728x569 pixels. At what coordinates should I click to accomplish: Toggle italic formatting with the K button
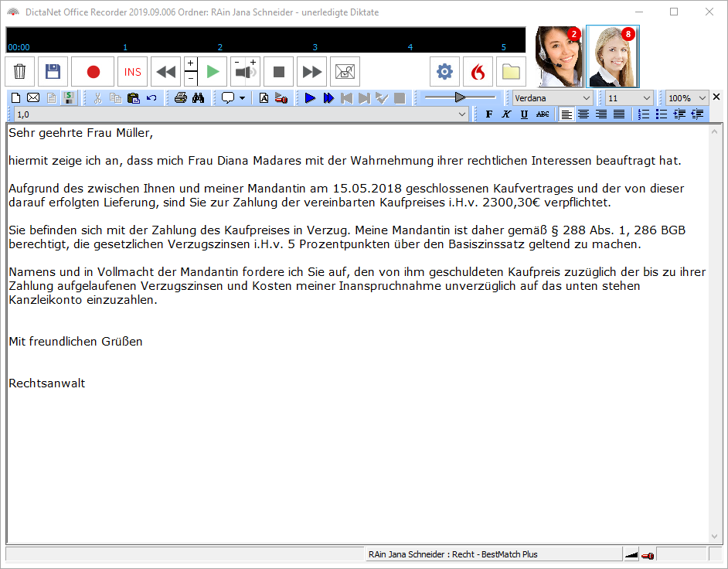click(506, 114)
